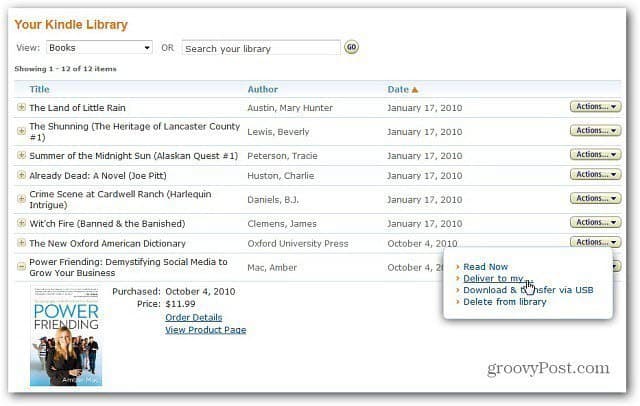Open the Order Details link
Image resolution: width=640 pixels, height=406 pixels.
[x=193, y=317]
